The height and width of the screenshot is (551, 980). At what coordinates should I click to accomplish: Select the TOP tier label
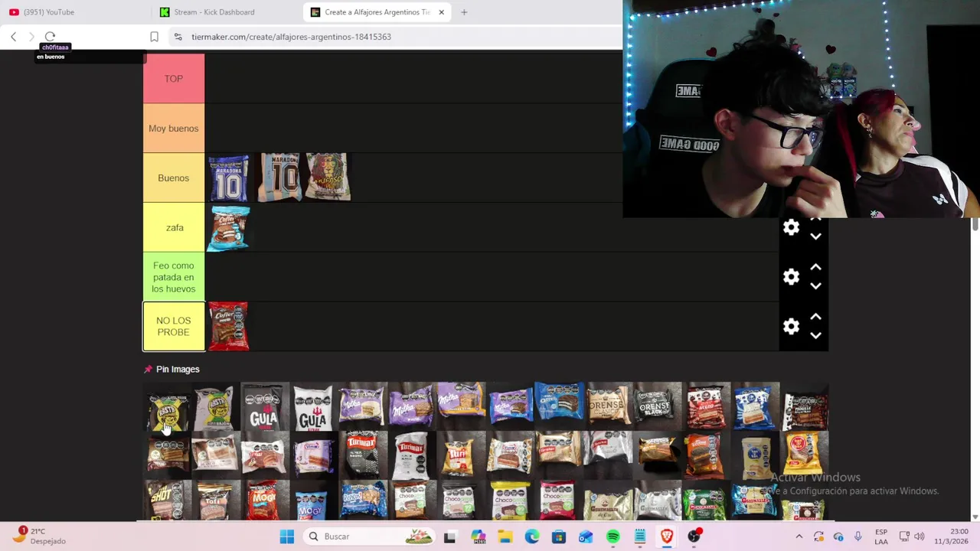click(174, 78)
